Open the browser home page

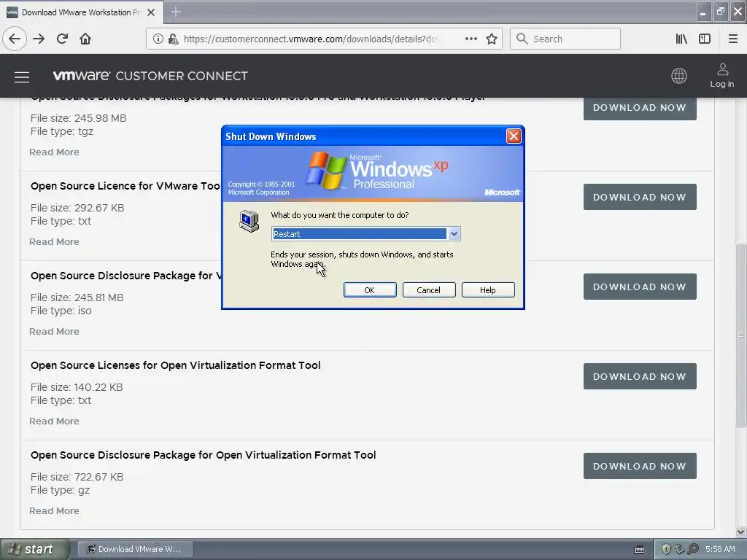pos(85,39)
